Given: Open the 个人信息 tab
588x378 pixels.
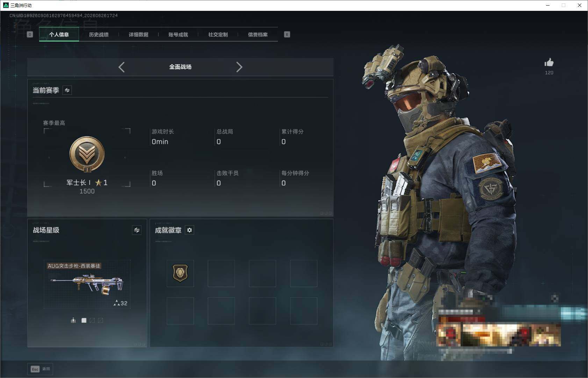Looking at the screenshot, I should point(59,34).
